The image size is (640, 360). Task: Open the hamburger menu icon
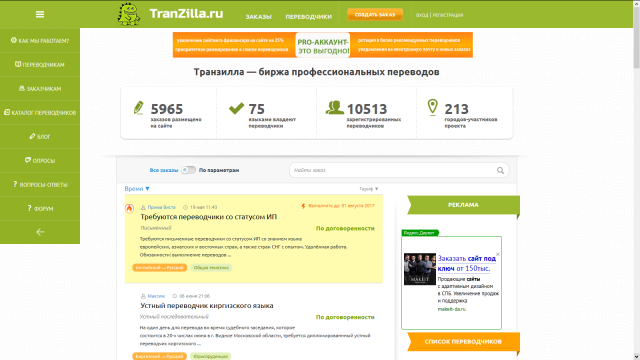40,14
